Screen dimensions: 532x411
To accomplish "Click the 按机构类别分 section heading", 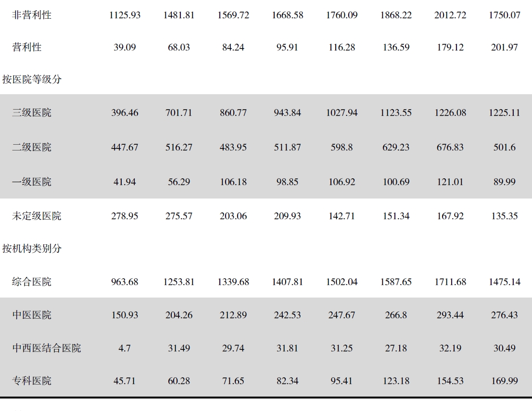I will point(32,249).
